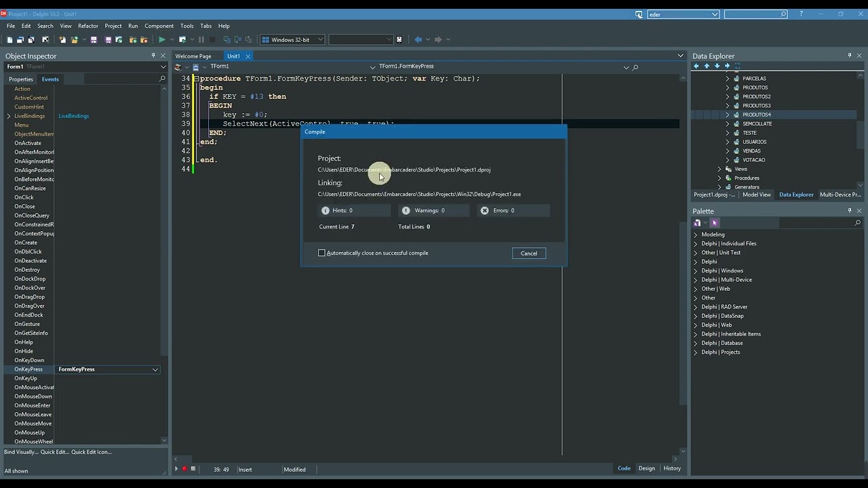Screen dimensions: 868x488
Task: Click the Data Explorer refresh icon
Action: tap(738, 66)
